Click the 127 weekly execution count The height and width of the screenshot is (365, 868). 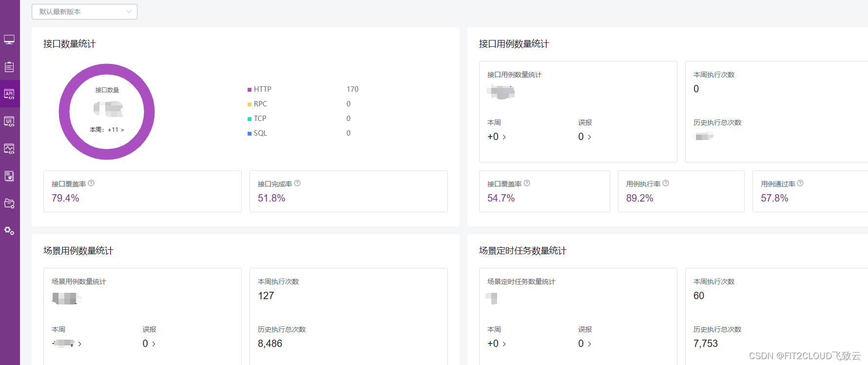tap(266, 296)
